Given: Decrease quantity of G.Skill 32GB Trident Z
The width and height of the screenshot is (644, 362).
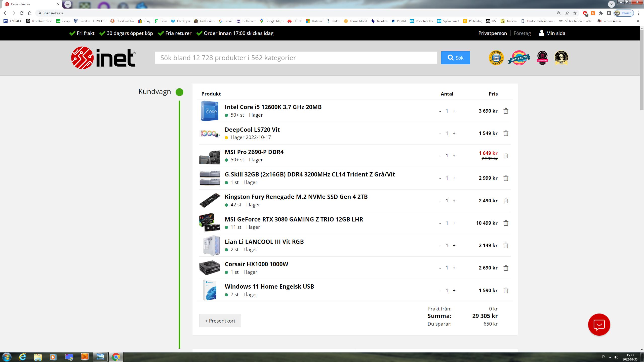Looking at the screenshot, I should pyautogui.click(x=440, y=178).
